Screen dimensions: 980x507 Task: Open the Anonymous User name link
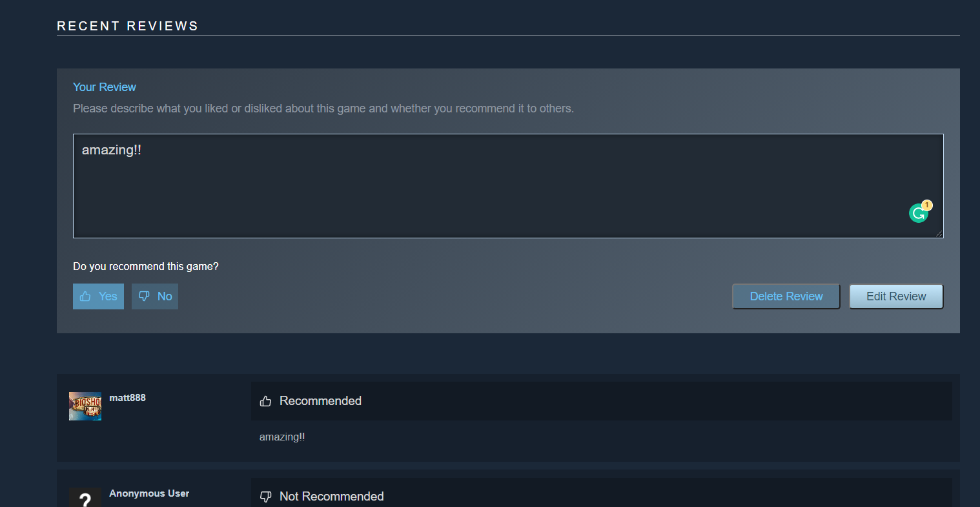tap(149, 493)
